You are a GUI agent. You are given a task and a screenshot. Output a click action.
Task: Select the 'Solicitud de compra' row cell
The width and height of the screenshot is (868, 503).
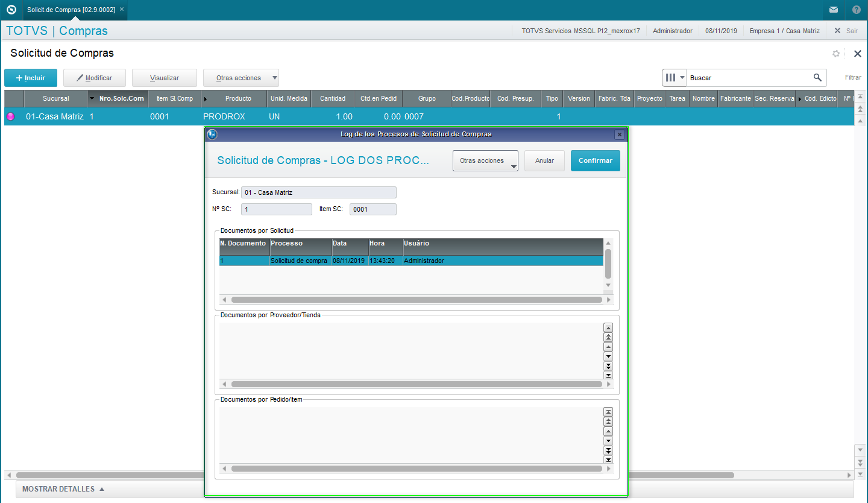(301, 261)
